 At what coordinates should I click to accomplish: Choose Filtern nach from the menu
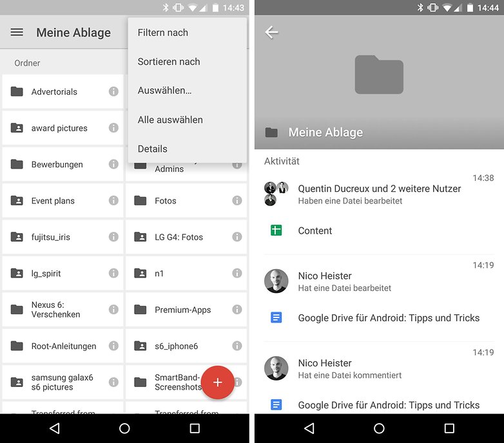point(188,32)
